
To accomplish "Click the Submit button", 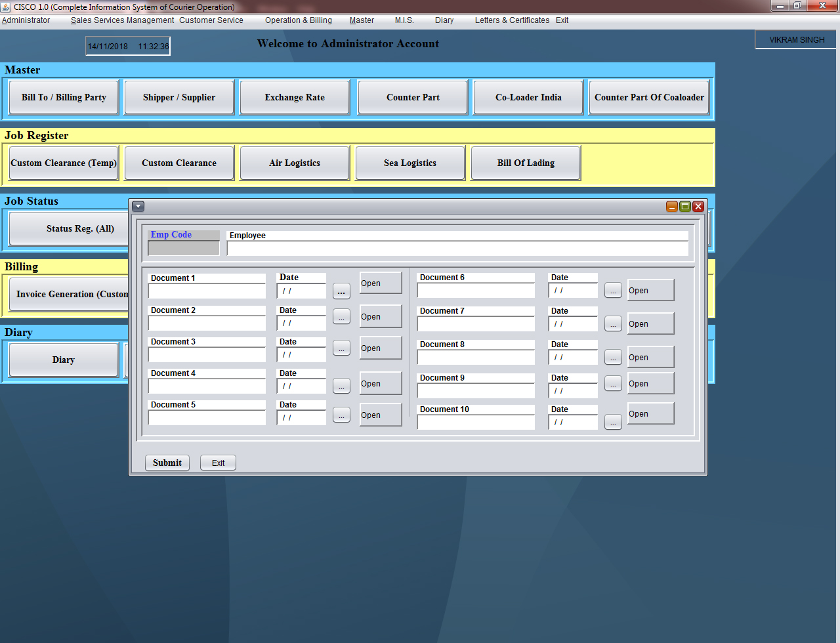I will [x=167, y=463].
